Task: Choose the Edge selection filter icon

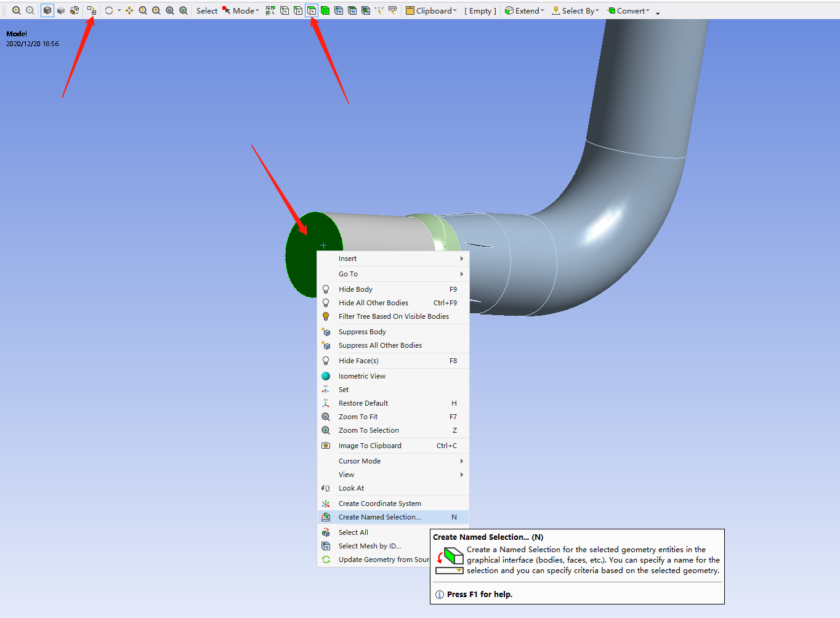Action: click(x=298, y=10)
